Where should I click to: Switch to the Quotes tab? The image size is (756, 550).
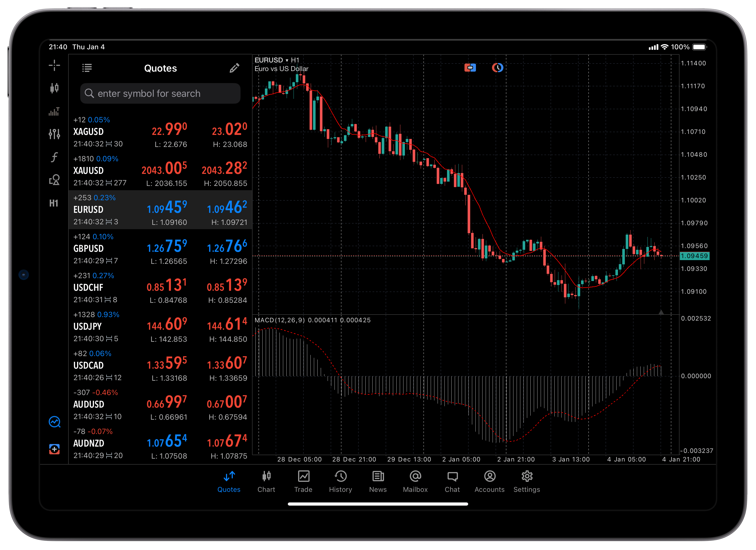[x=229, y=482]
